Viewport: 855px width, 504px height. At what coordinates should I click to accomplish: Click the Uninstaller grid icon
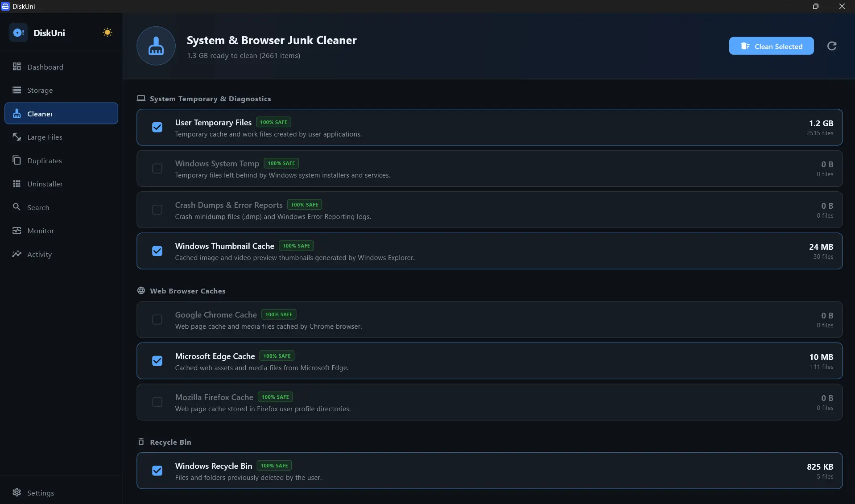point(17,184)
